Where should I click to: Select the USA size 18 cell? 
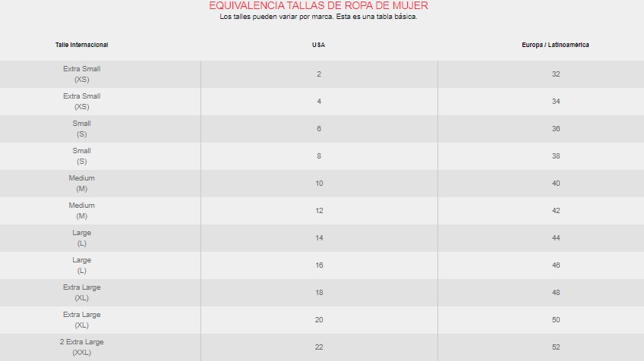[319, 293]
